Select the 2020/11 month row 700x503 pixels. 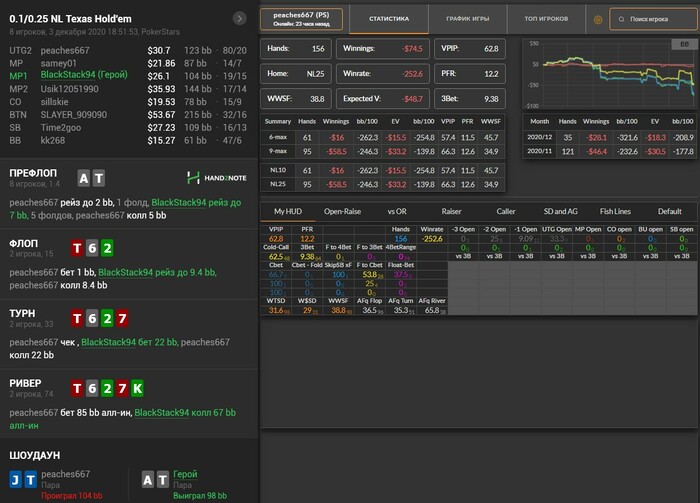click(610, 151)
